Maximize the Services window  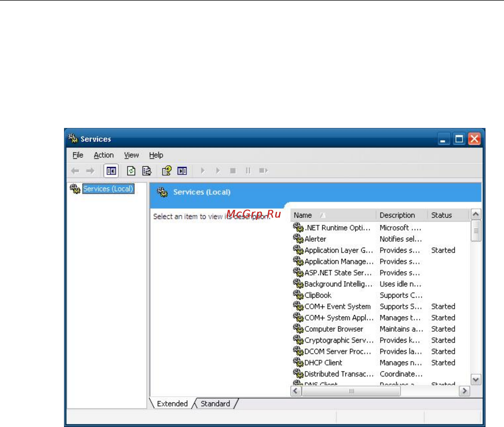(459, 139)
